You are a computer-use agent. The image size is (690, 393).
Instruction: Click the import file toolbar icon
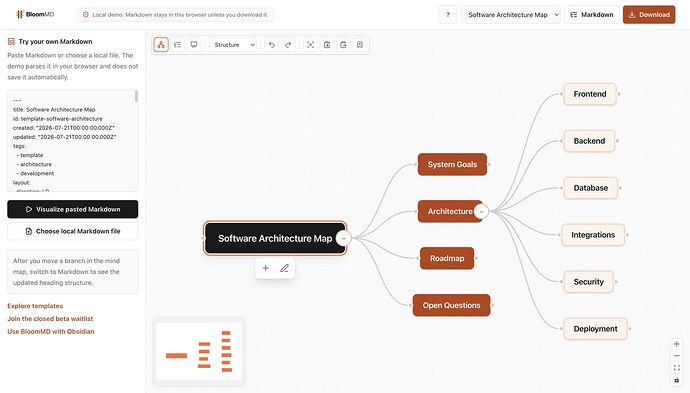[x=327, y=44]
